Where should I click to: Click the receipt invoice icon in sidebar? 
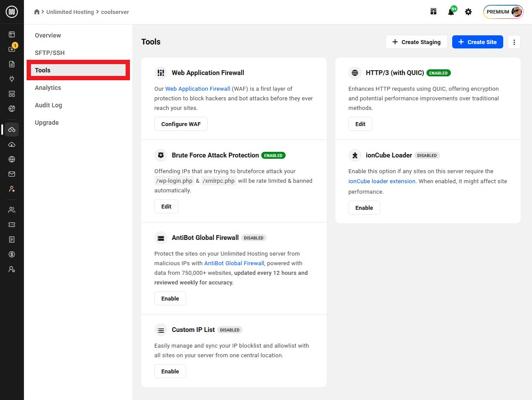[x=12, y=239]
